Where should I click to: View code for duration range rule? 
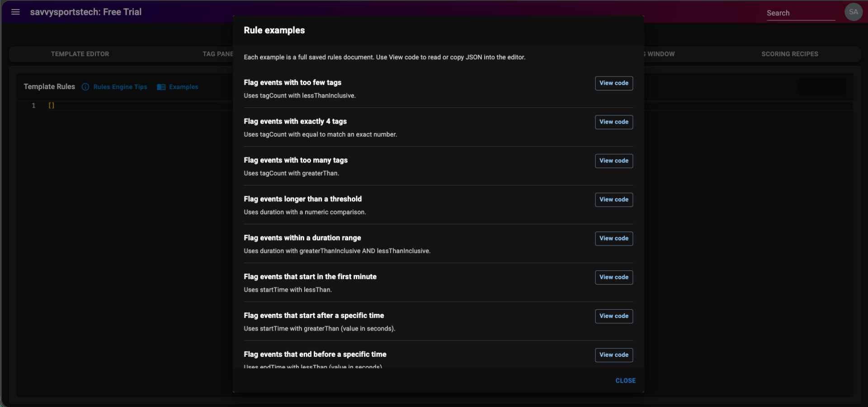tap(613, 239)
